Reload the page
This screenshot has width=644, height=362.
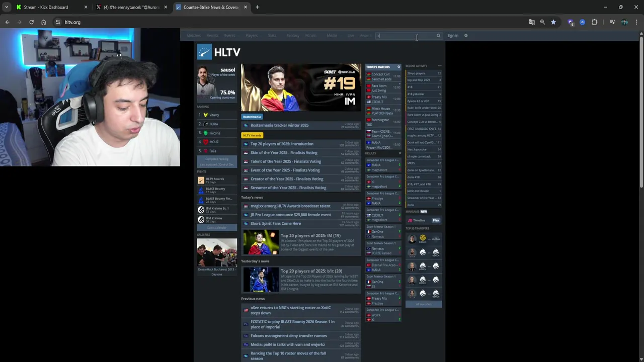(31, 22)
